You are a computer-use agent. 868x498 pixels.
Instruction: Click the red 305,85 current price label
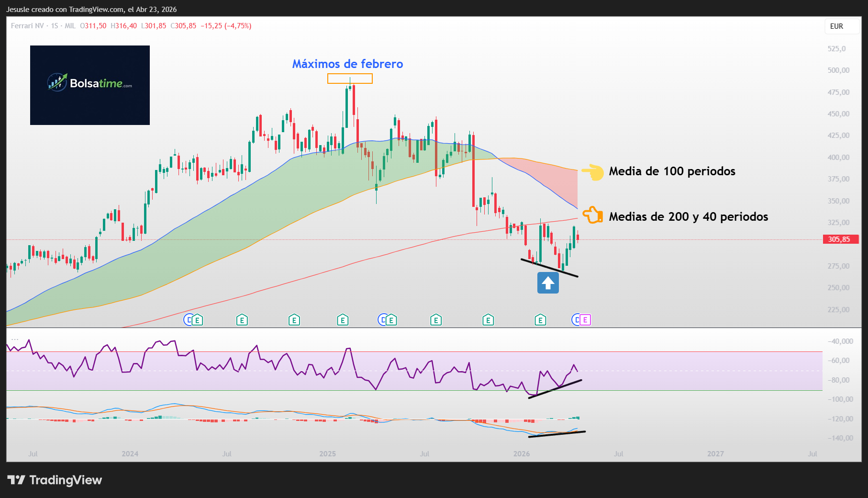coord(839,239)
